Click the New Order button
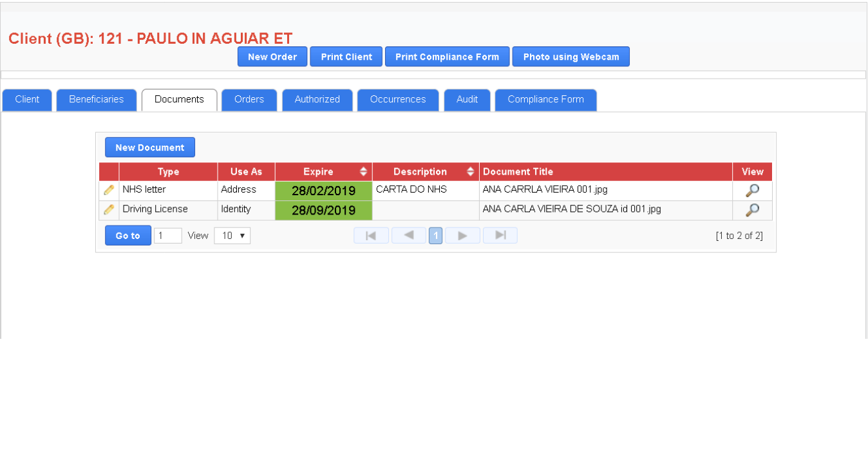 pyautogui.click(x=272, y=57)
